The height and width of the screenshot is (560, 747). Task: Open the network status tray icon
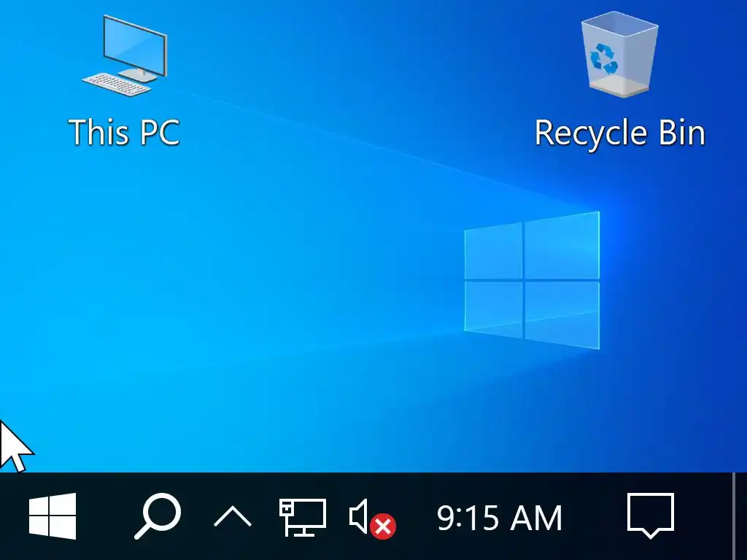[x=303, y=517]
